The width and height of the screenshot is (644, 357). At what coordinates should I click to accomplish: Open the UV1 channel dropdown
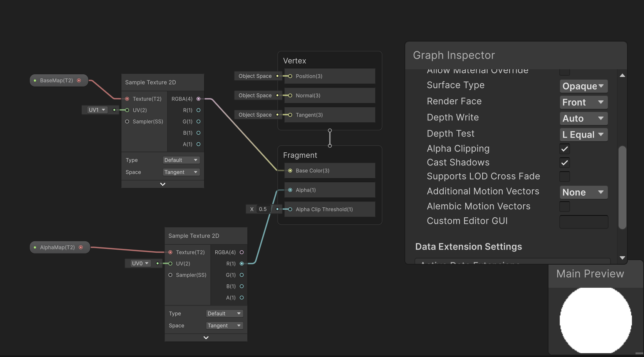tap(97, 110)
